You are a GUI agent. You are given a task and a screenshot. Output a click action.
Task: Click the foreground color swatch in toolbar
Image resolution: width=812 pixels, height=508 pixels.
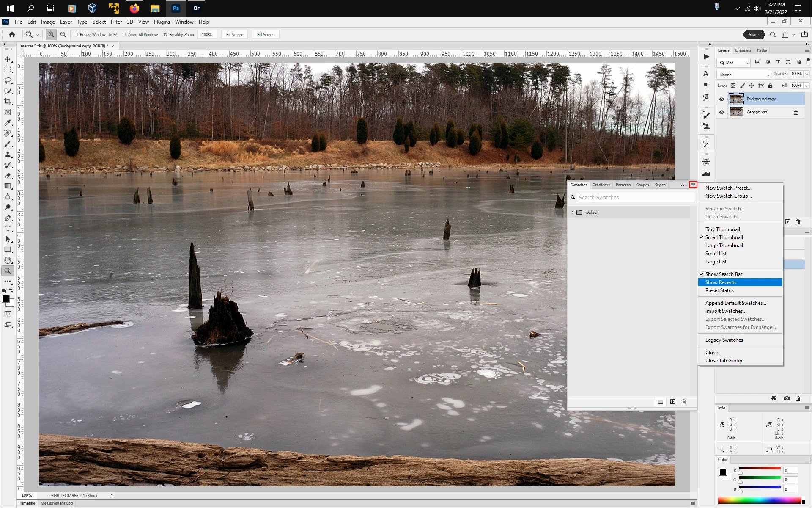(x=5, y=299)
